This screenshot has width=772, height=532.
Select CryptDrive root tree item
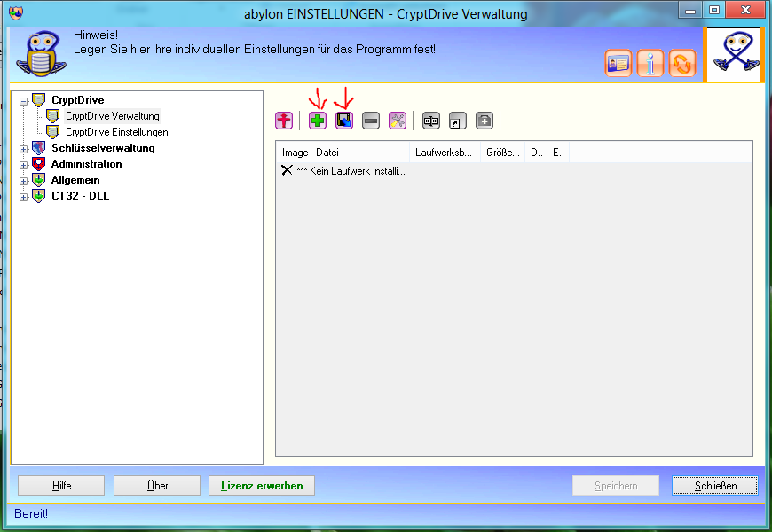(x=78, y=100)
